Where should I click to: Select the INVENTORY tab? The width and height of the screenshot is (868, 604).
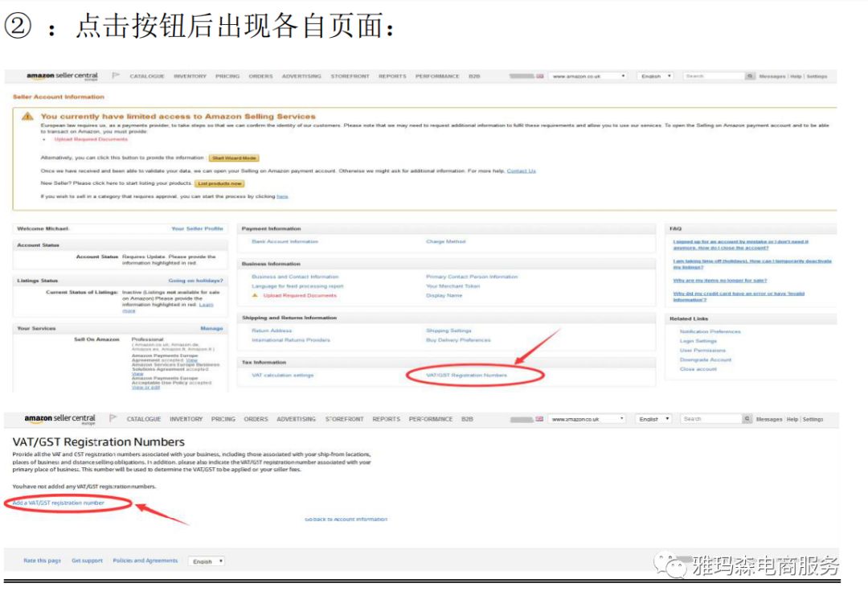(x=190, y=75)
